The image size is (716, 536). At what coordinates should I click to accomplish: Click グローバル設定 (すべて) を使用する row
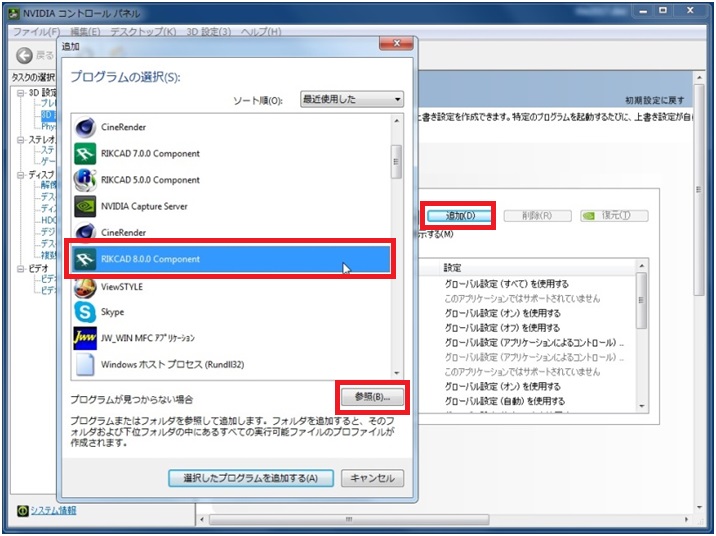pyautogui.click(x=507, y=284)
